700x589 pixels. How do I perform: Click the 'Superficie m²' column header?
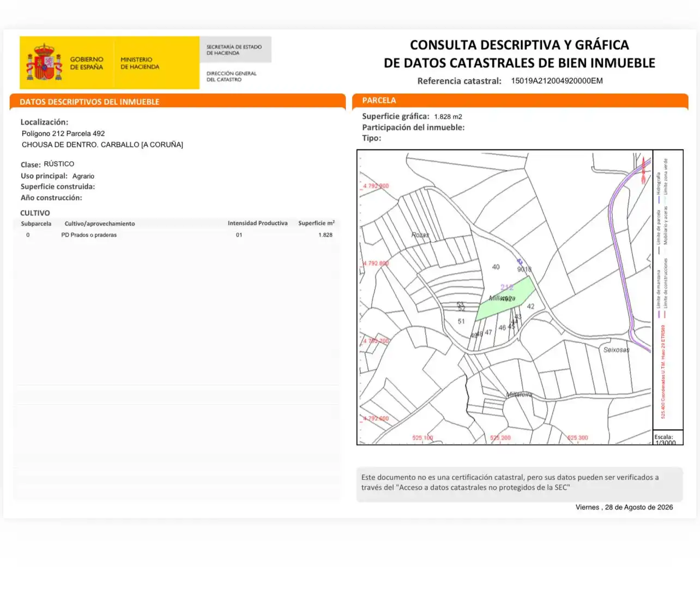coord(316,223)
